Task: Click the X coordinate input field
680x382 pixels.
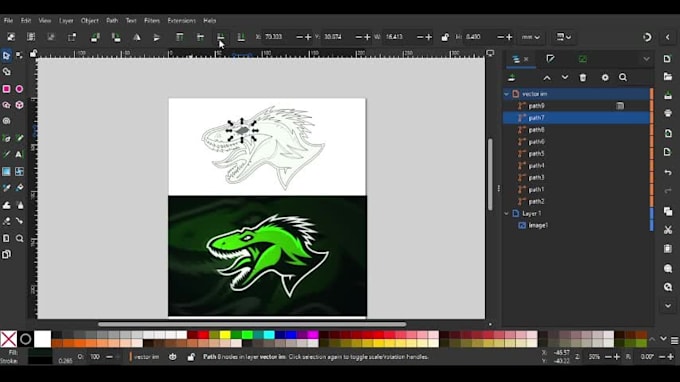Action: pos(278,37)
